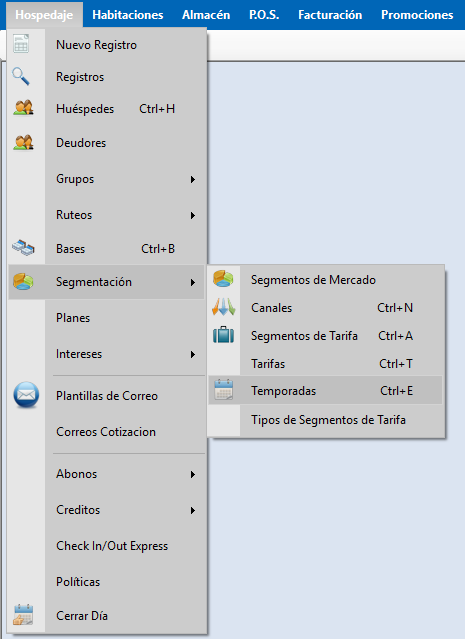Open Planes from the menu
This screenshot has width=465, height=639.
(106, 318)
